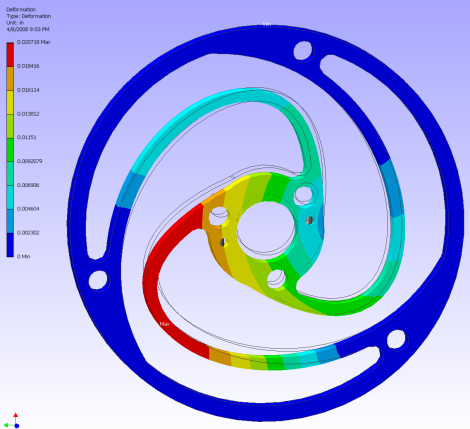Click the '0.020718 Max' legend value

coord(34,42)
